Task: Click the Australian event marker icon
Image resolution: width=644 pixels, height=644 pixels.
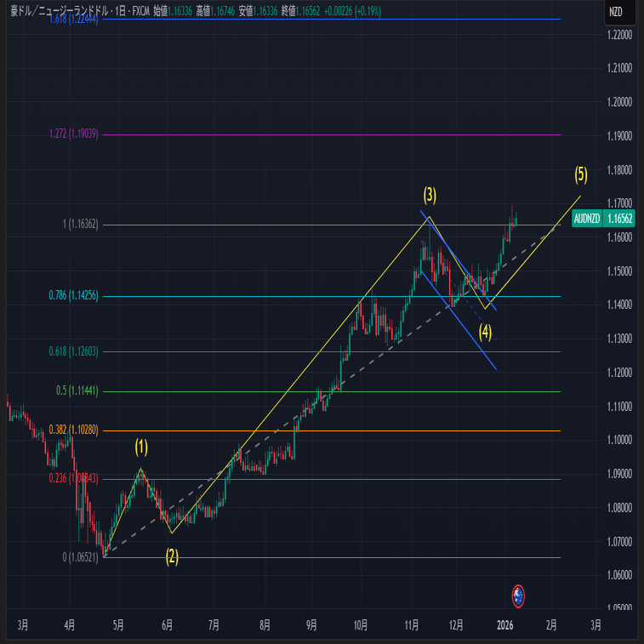Action: coord(518,596)
